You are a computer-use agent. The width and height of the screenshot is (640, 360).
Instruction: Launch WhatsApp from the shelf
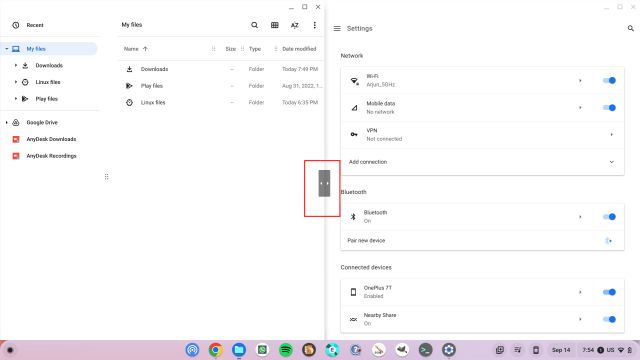pos(262,350)
